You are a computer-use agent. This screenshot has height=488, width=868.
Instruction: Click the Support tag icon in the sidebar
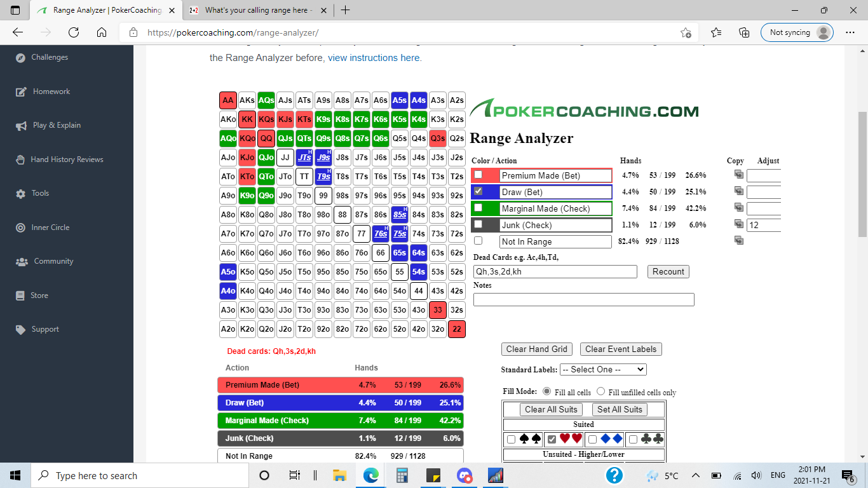[x=21, y=329]
